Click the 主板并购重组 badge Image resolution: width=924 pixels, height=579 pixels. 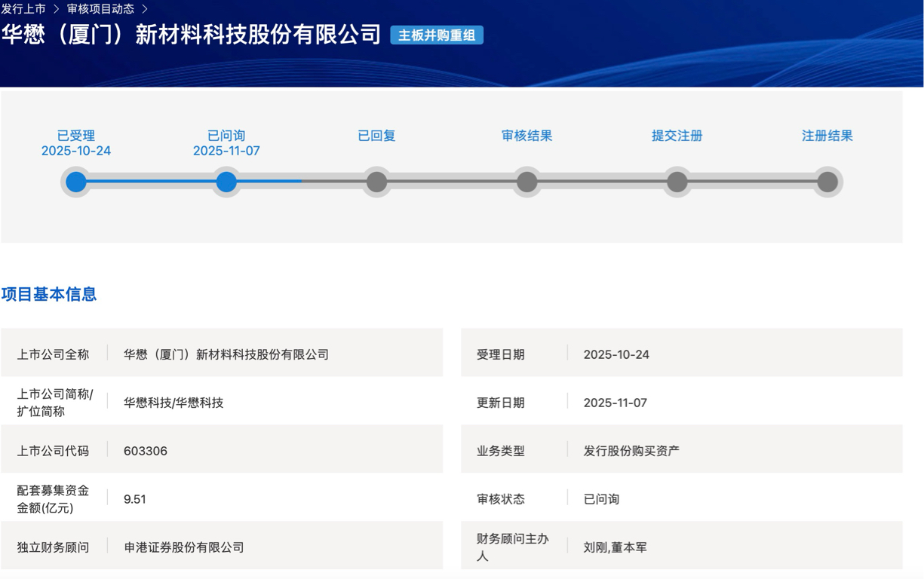[x=437, y=35]
